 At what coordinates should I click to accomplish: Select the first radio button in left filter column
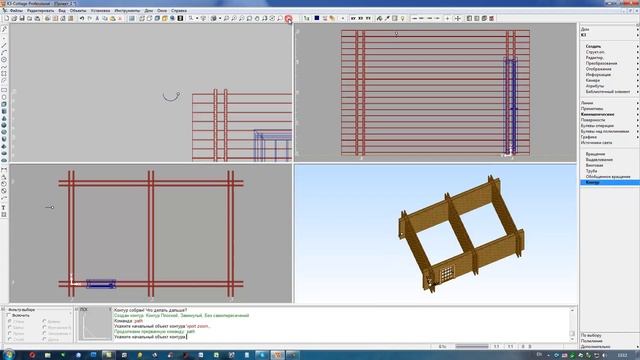pyautogui.click(x=10, y=322)
